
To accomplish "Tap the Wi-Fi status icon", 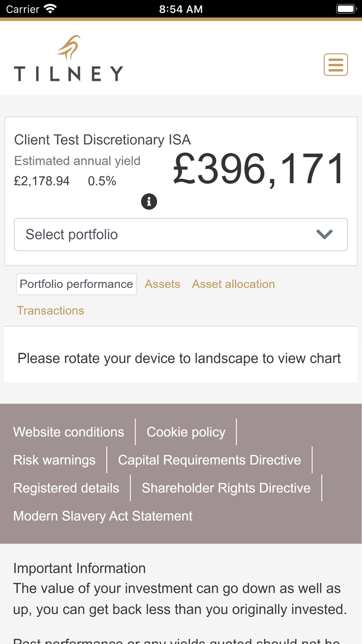I will click(50, 9).
